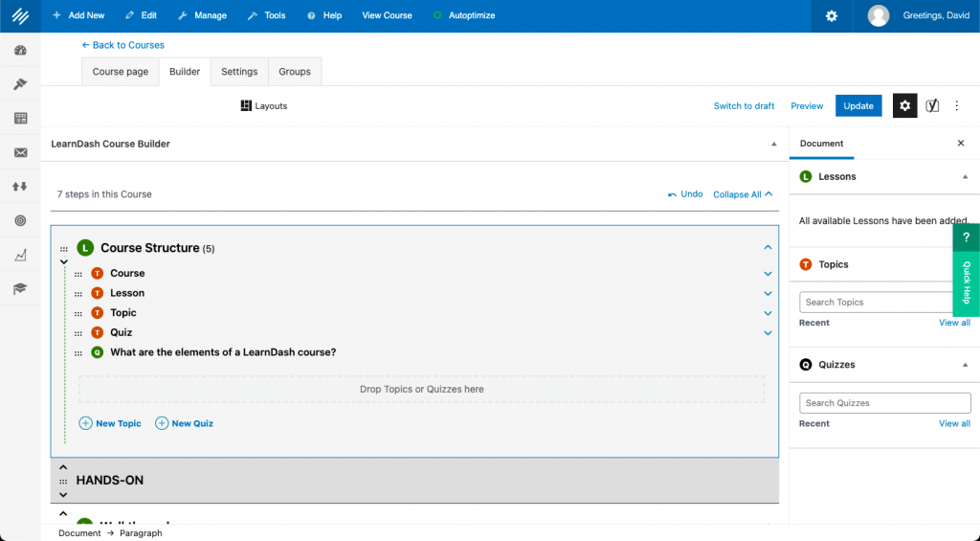Click New Topic to add a topic
This screenshot has width=980, height=541.
pyautogui.click(x=110, y=423)
